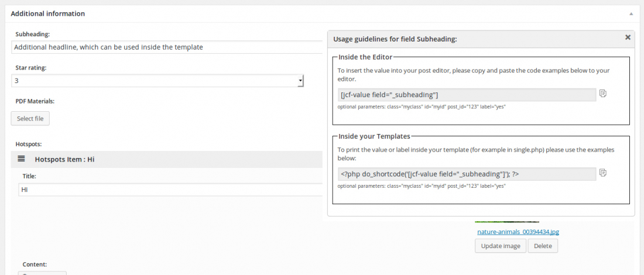Image resolution: width=644 pixels, height=275 pixels.
Task: Collapse the Additional information panel
Action: point(631,13)
